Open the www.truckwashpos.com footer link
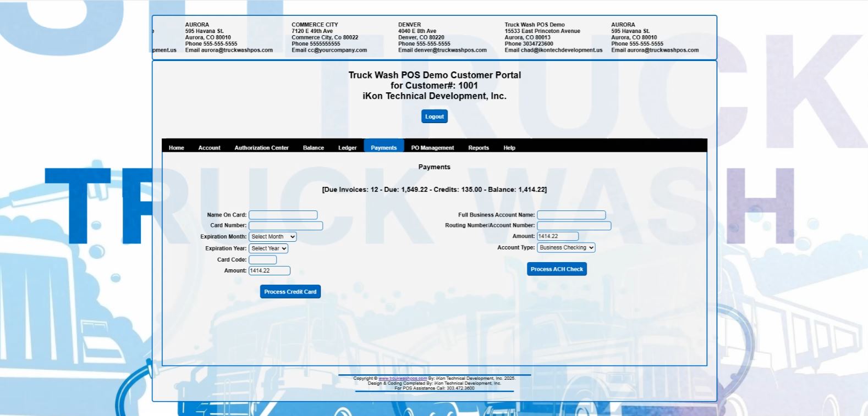The height and width of the screenshot is (416, 868). [403, 379]
